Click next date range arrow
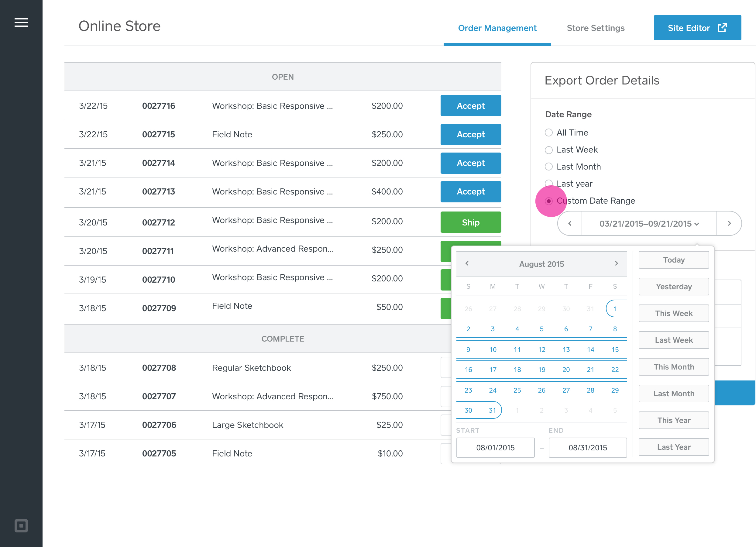The width and height of the screenshot is (756, 547). point(729,223)
